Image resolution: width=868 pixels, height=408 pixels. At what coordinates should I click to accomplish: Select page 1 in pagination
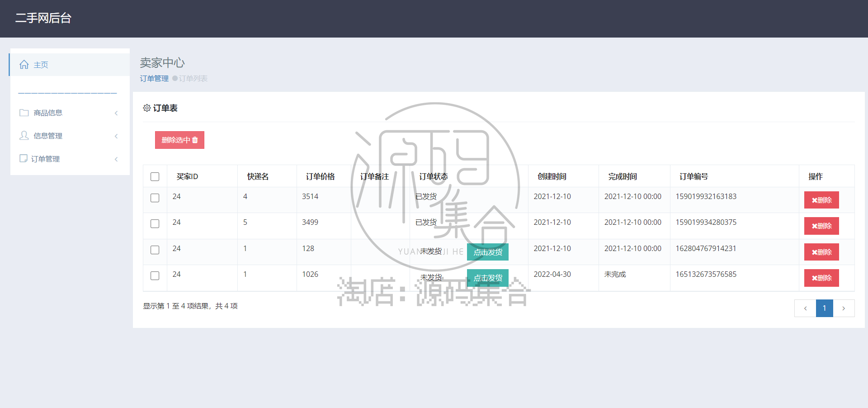point(825,308)
